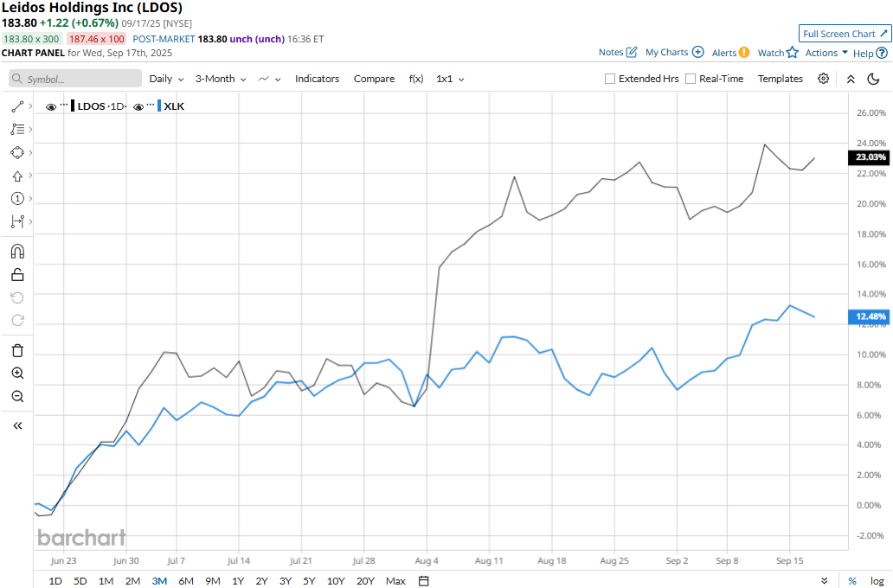The image size is (893, 588).
Task: Hide the XLK series with eye icon
Action: coord(138,106)
